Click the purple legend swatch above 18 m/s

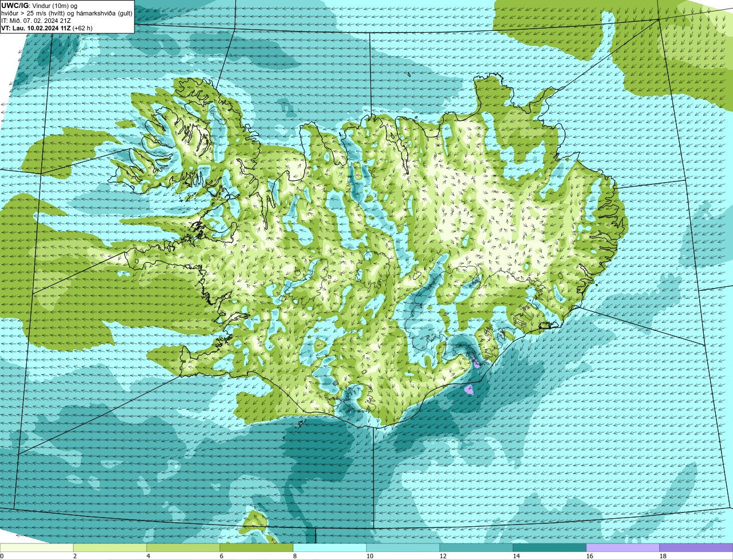[x=696, y=547]
